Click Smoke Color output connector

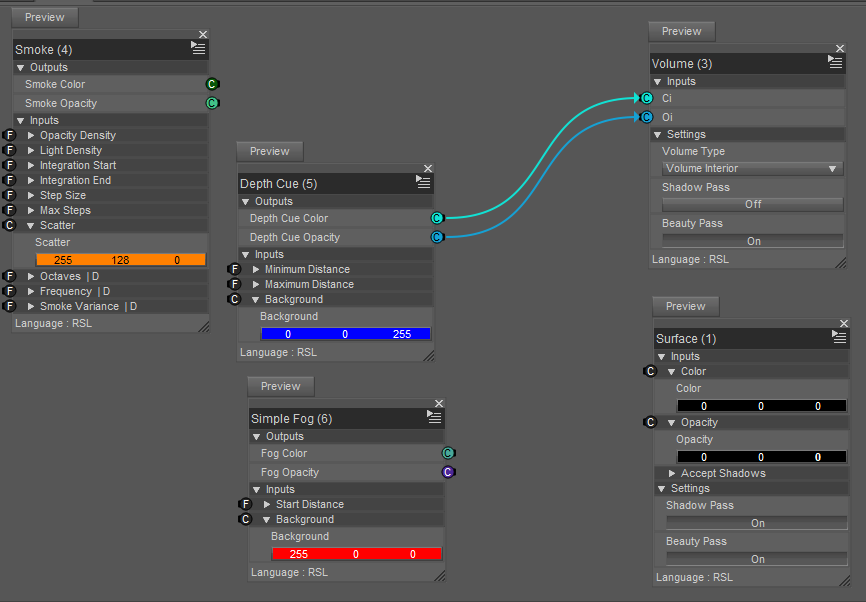(212, 84)
